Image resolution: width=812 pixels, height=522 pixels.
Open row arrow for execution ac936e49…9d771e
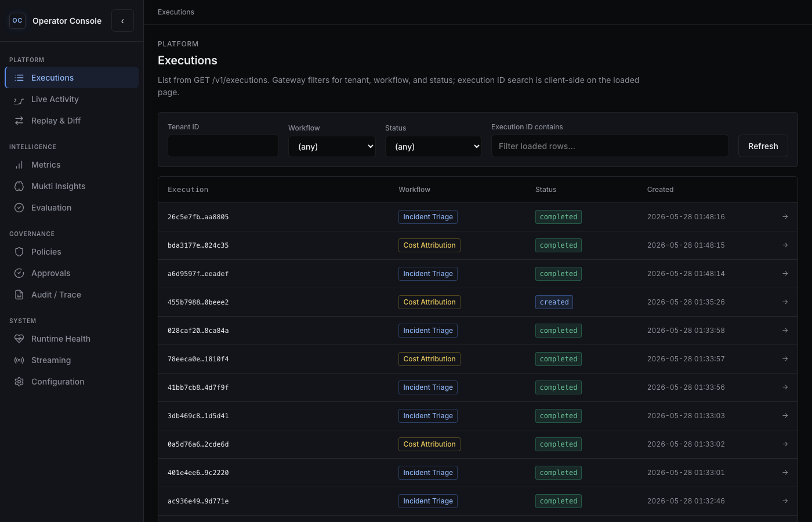click(x=785, y=501)
